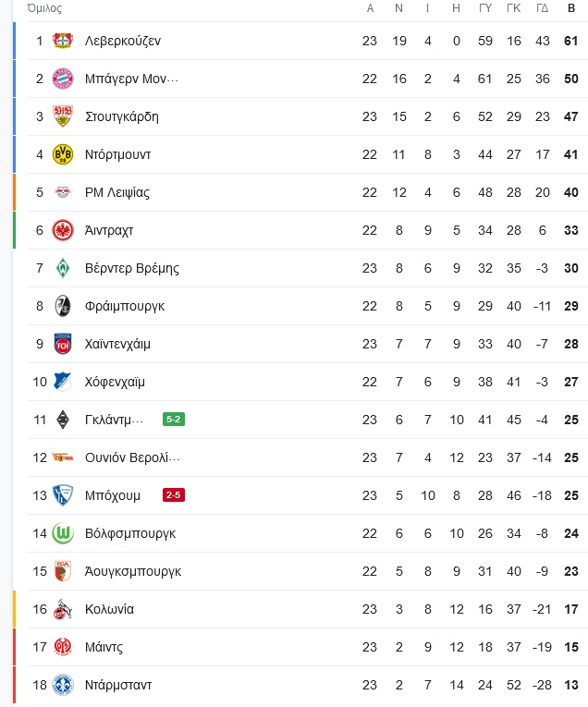Open team page for Λεβερκούζεν
This screenshot has height=707, width=588.
pyautogui.click(x=122, y=41)
